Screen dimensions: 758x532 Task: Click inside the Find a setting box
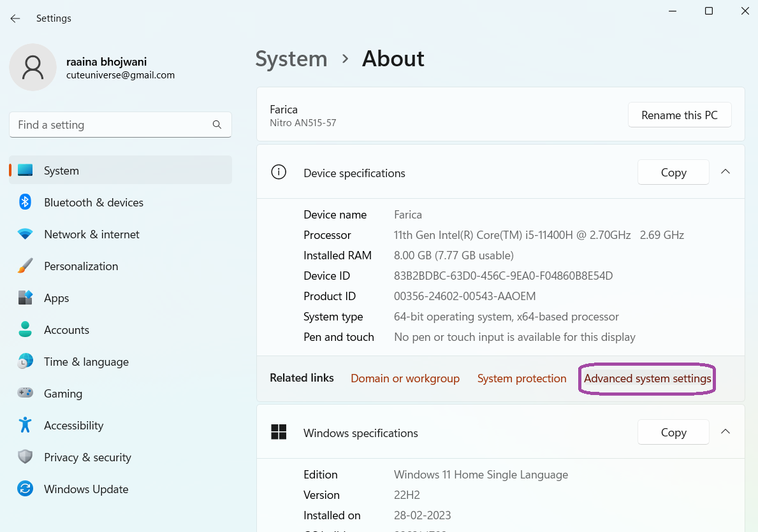tap(112, 125)
